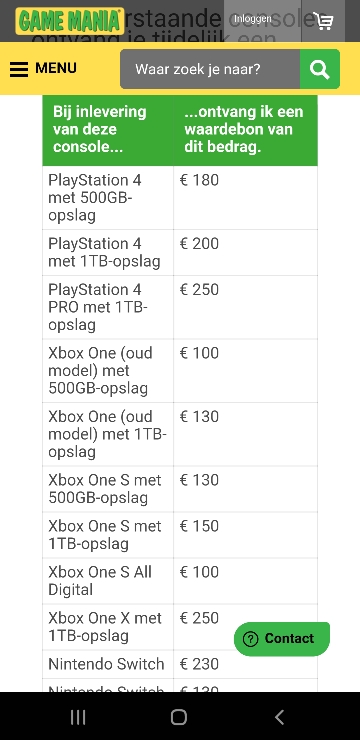Viewport: 360px width, 740px height.
Task: Select the Xbox One X 1TB-opslag row
Action: coord(180,627)
